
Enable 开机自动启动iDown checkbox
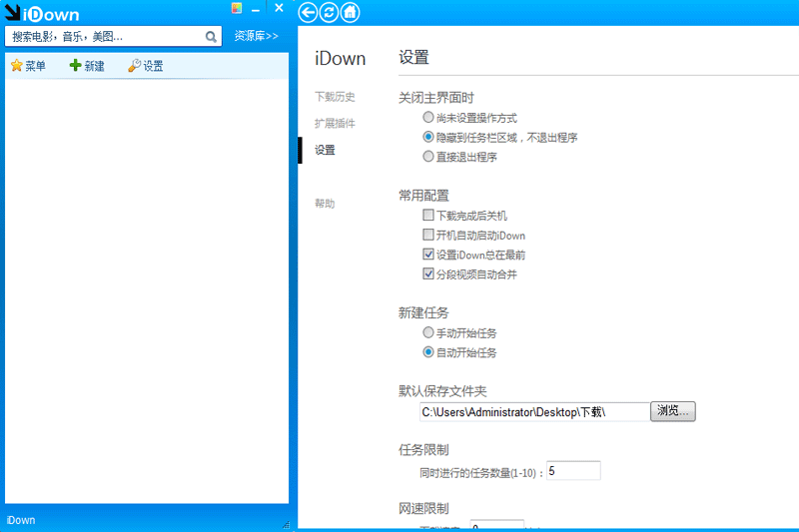[x=428, y=235]
